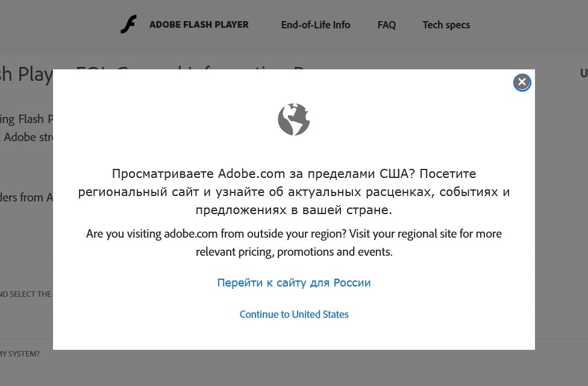Open the End-of-Life Info section
This screenshot has width=588, height=386.
tap(316, 25)
